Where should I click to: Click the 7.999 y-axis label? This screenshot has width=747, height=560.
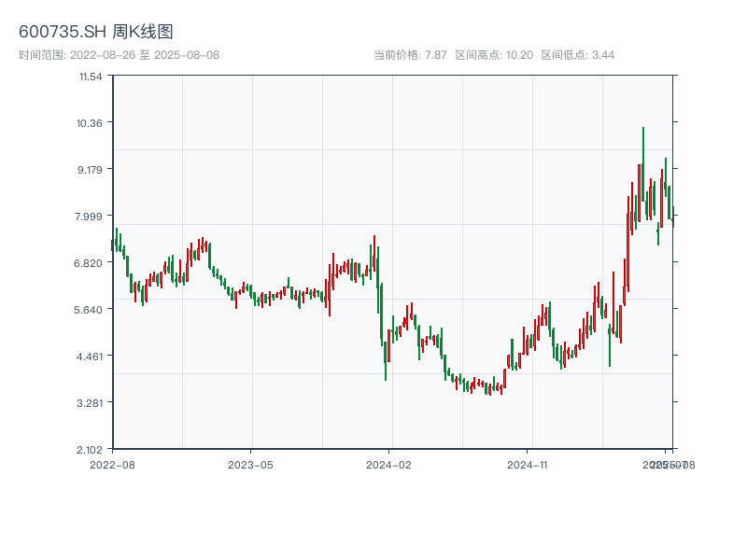[89, 217]
